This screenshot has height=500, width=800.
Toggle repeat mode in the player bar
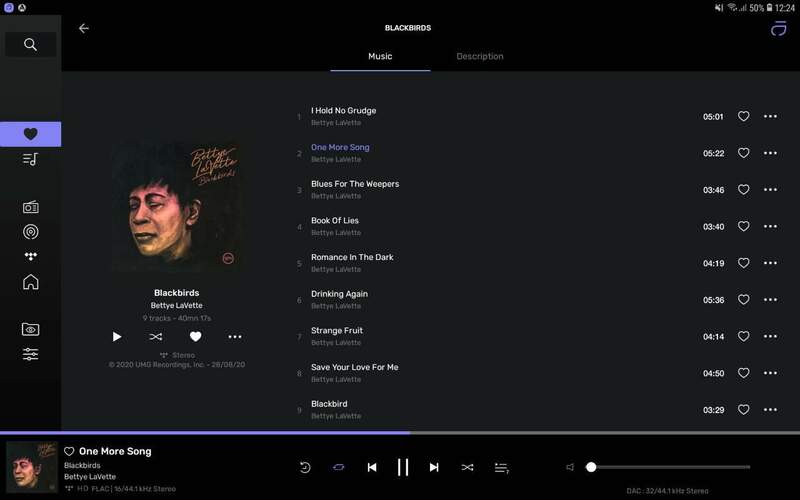[338, 467]
